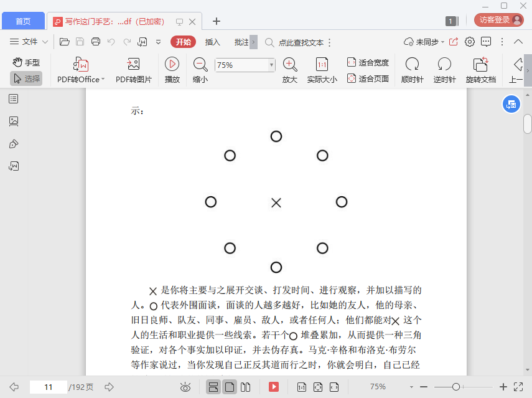Open the outline panel sidebar icon
The width and height of the screenshot is (532, 398).
pos(14,99)
